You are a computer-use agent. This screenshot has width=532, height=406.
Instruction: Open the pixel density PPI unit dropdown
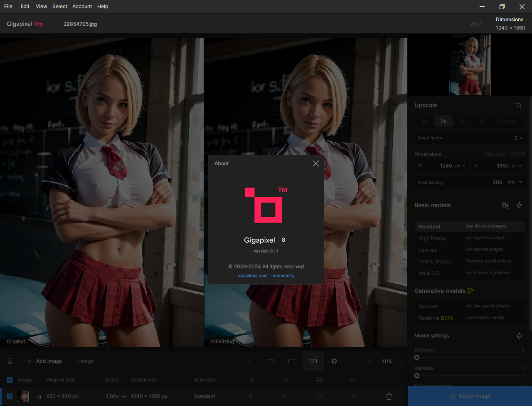pyautogui.click(x=515, y=182)
